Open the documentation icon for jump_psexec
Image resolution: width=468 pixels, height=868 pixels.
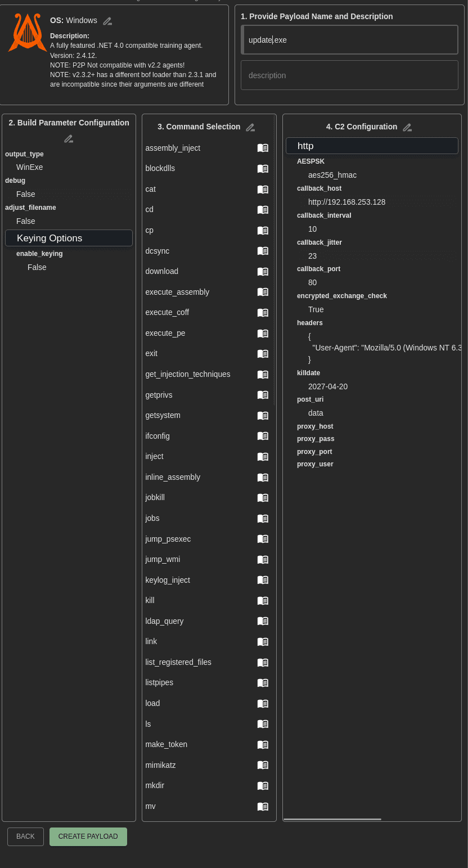(x=263, y=539)
